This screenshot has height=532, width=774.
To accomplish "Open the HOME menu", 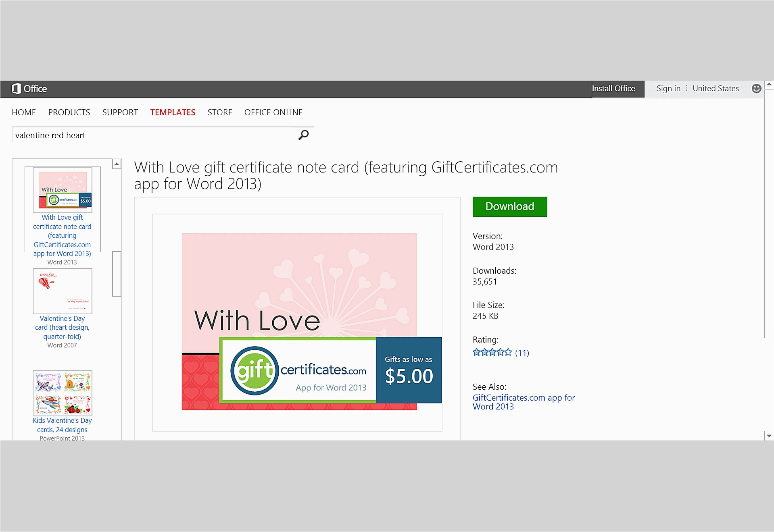I will (x=24, y=112).
